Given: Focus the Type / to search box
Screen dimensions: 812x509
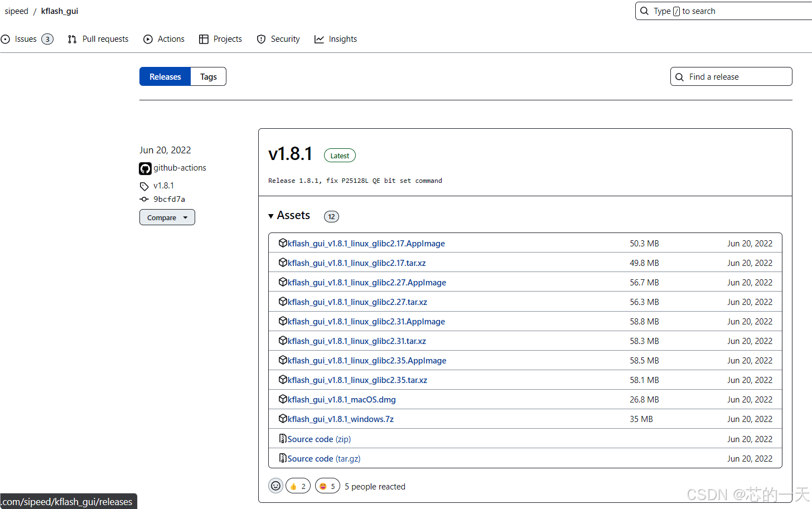Looking at the screenshot, I should pos(723,11).
